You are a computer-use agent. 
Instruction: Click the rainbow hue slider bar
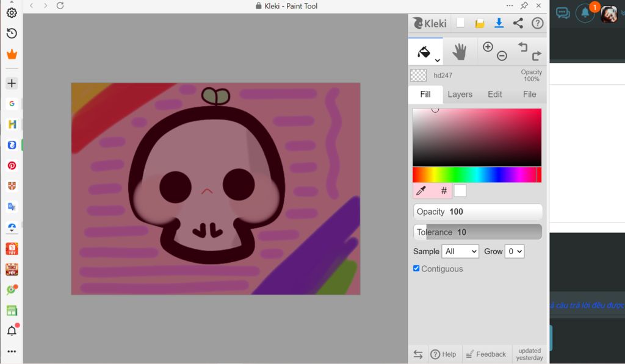[477, 175]
